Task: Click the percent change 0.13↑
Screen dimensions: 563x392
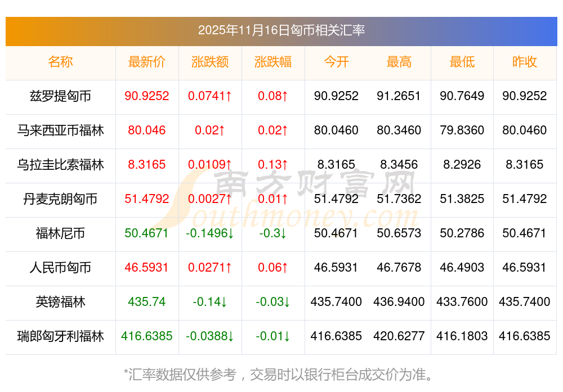Action: (273, 165)
